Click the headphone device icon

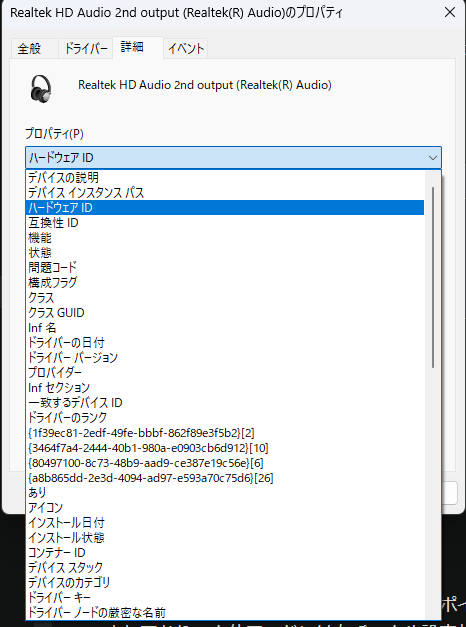41,88
